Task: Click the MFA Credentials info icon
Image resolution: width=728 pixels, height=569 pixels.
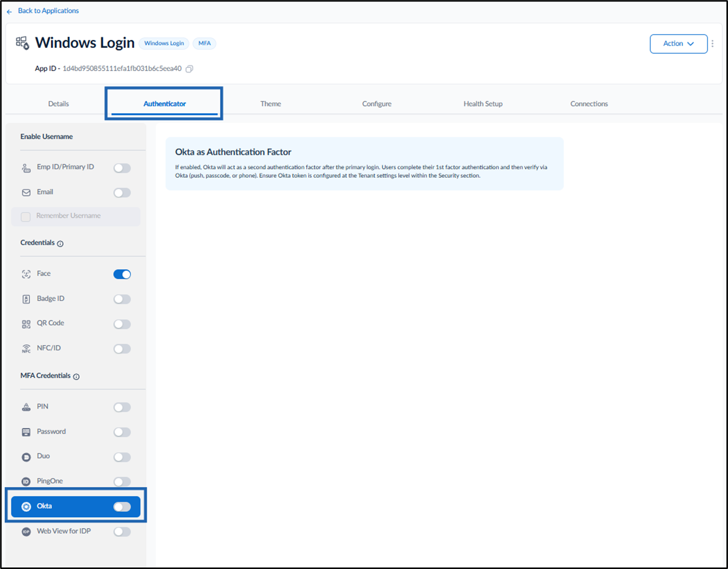Action: coord(77,377)
